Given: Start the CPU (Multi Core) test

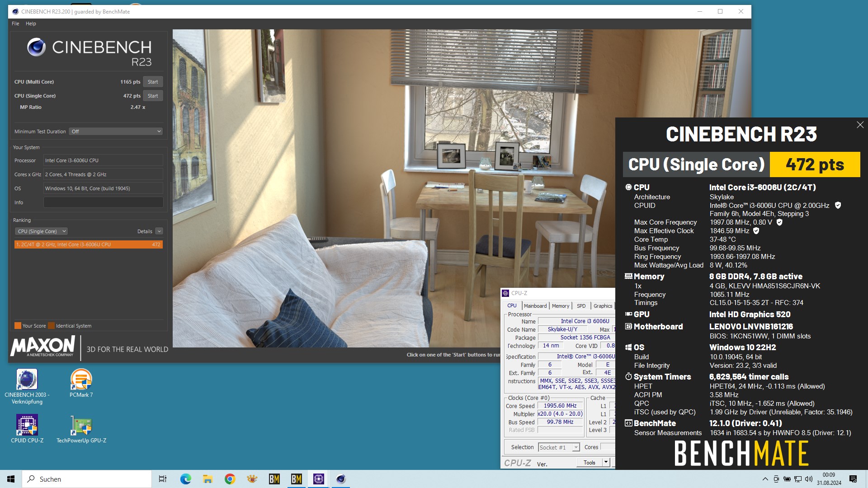Looking at the screenshot, I should (153, 82).
